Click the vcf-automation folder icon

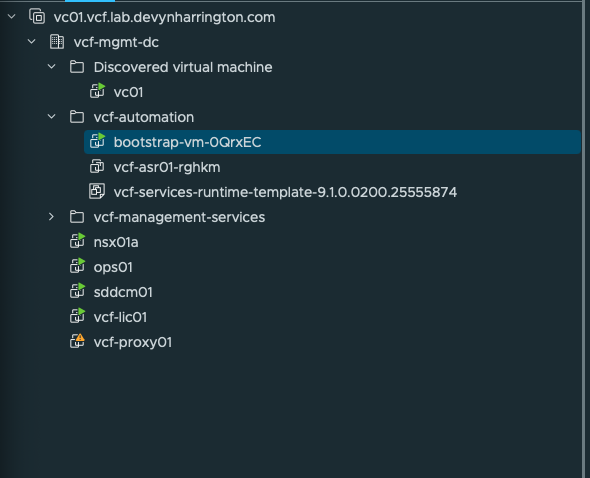77,117
